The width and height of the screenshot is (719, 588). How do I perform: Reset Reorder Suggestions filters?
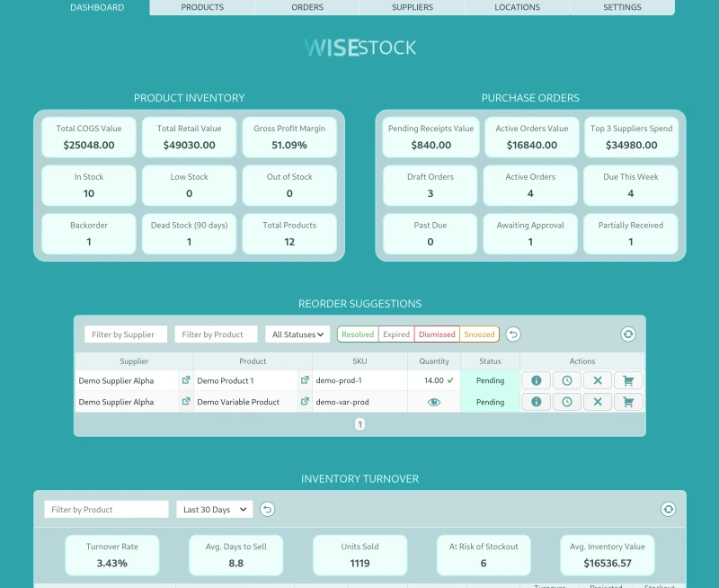[513, 334]
